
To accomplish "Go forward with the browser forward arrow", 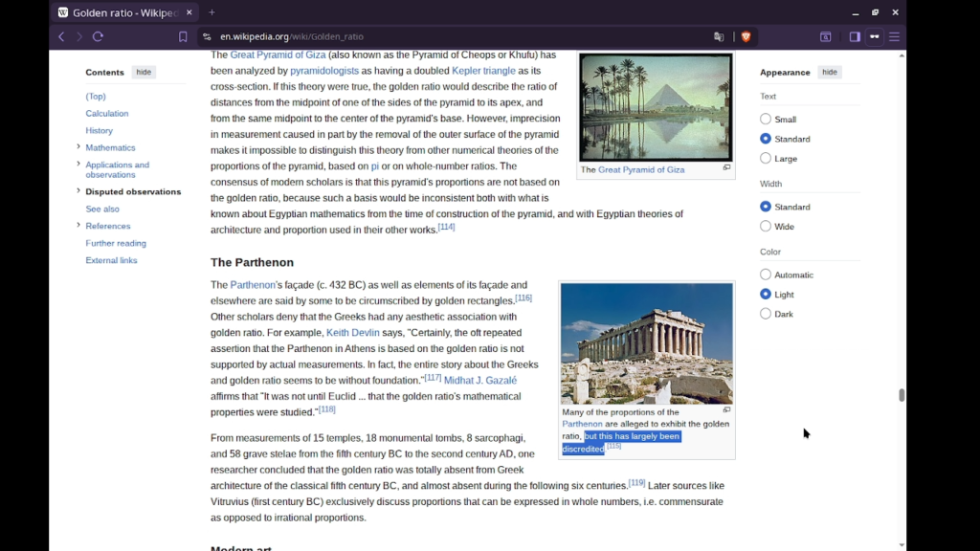I will coord(79,37).
